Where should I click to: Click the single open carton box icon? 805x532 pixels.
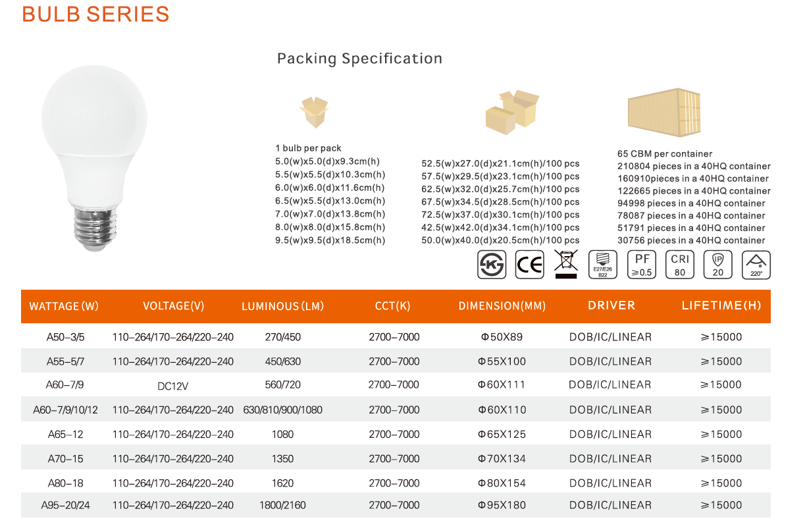click(x=314, y=113)
